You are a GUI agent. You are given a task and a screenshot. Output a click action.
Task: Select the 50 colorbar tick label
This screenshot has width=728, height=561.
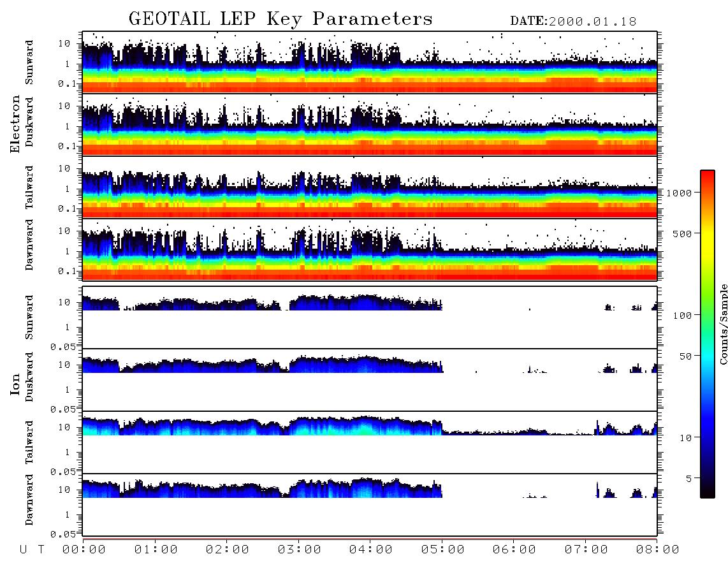click(x=685, y=356)
